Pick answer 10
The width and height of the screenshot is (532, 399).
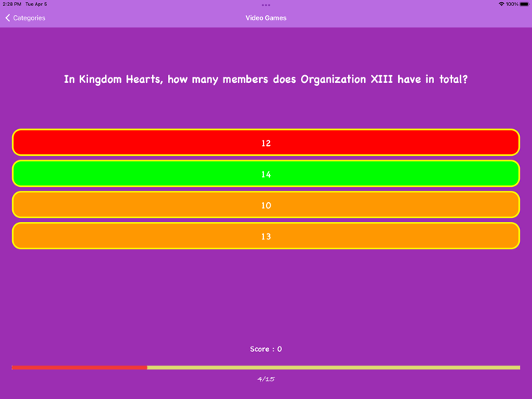click(x=266, y=205)
